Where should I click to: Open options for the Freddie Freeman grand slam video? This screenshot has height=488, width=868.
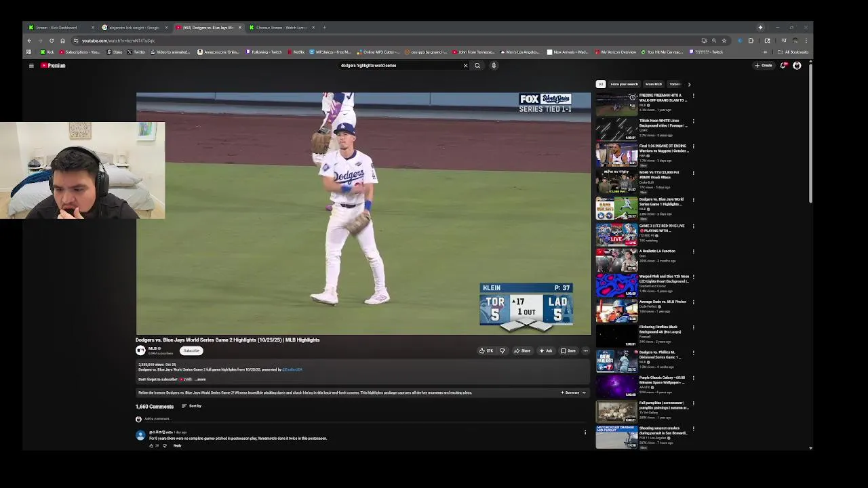(x=693, y=96)
